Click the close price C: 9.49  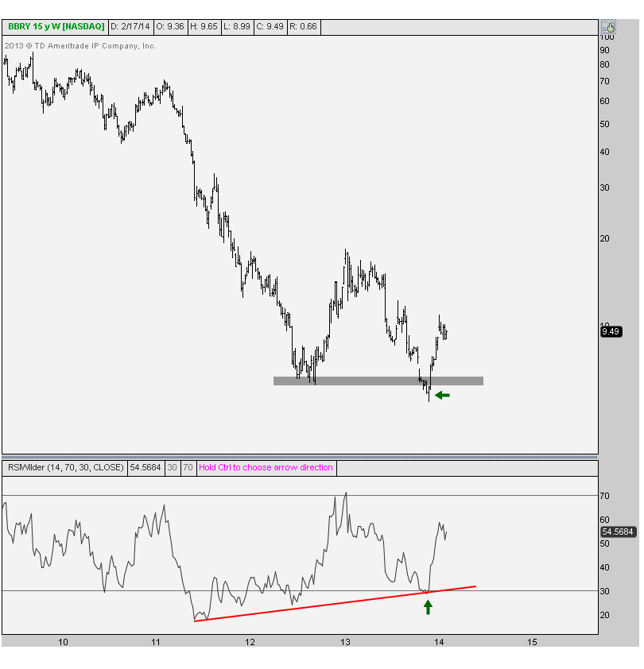click(270, 26)
